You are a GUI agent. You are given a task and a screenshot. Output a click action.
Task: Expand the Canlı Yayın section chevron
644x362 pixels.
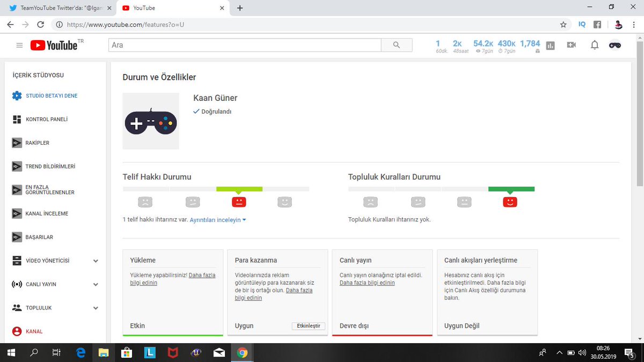(x=96, y=285)
